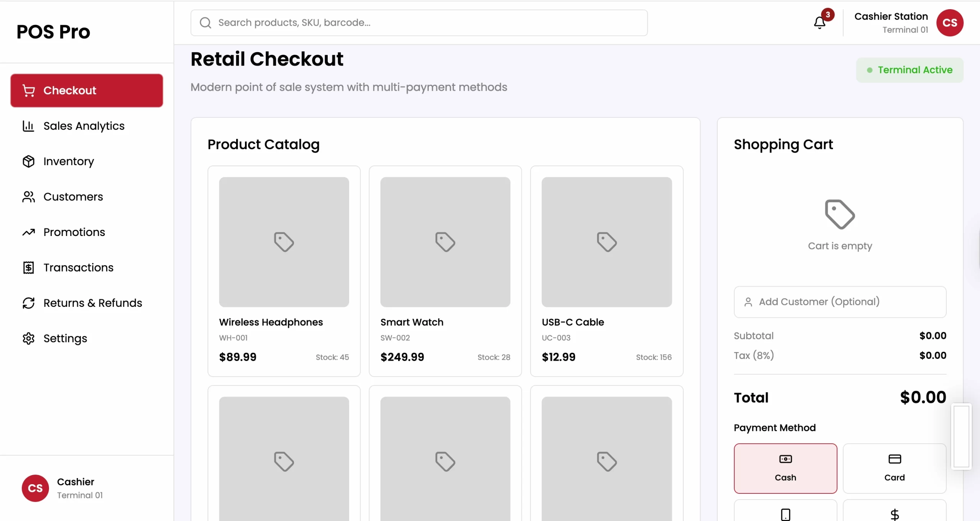Select the dollar sign payment option
Image resolution: width=980 pixels, height=521 pixels.
click(894, 513)
